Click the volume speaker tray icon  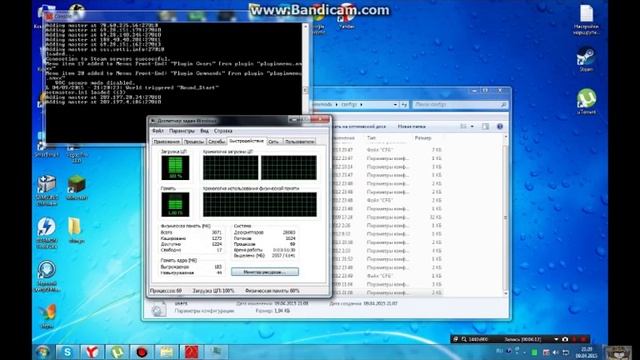point(556,352)
